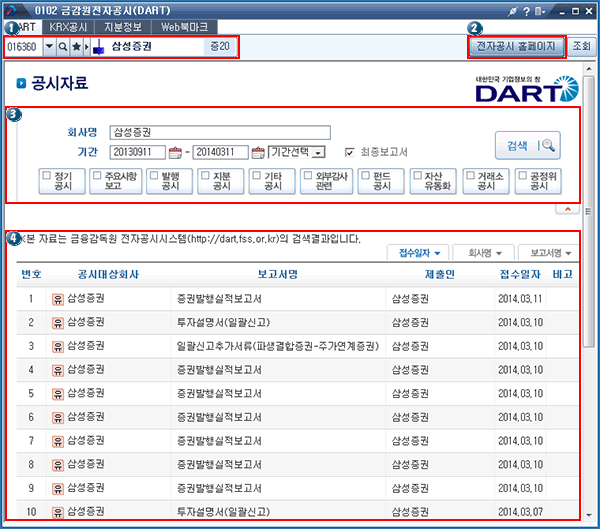Open report 증권발행실적보고서 in row 1

click(x=219, y=299)
